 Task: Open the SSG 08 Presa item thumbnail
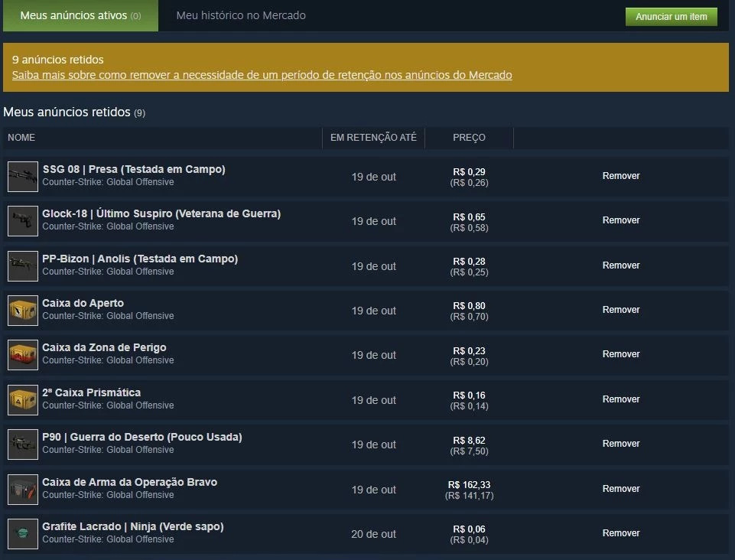pos(22,177)
